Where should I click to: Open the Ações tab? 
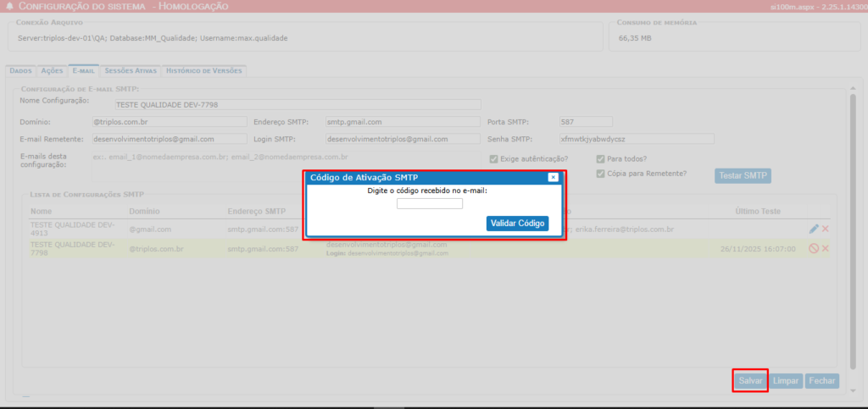click(x=53, y=71)
